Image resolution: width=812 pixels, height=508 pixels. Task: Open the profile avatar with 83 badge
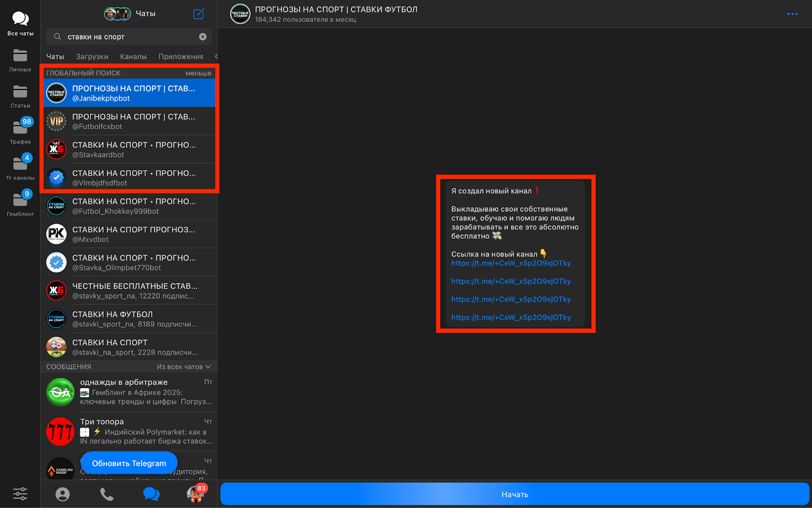196,494
